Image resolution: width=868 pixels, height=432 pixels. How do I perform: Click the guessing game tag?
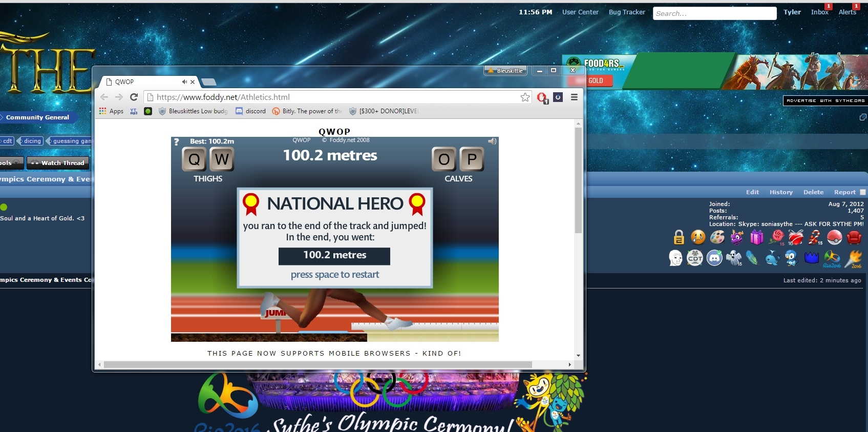coord(70,141)
